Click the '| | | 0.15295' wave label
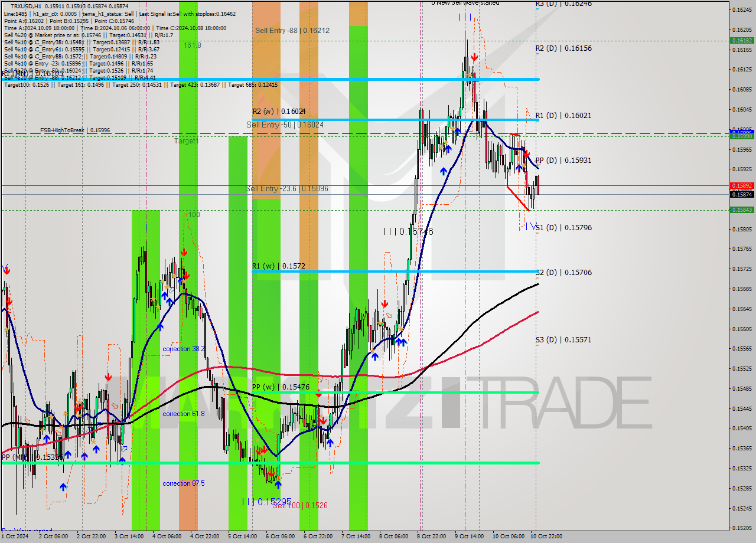This screenshot has height=543, width=756. click(x=268, y=501)
